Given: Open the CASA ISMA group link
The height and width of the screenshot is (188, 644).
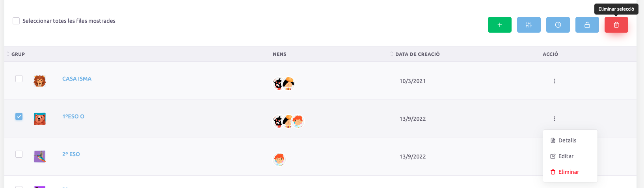Looking at the screenshot, I should 77,79.
